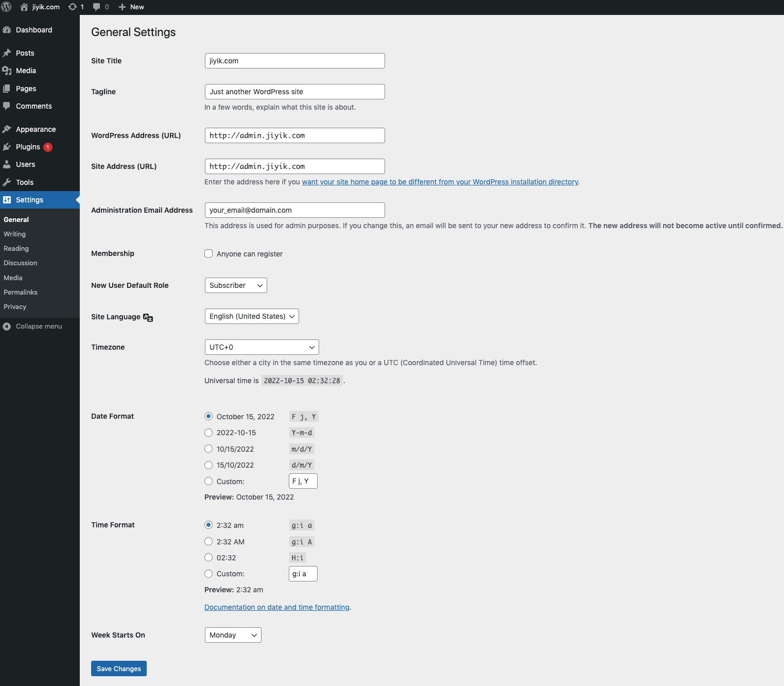This screenshot has width=784, height=686.
Task: Click the Tools wrench icon
Action: tap(7, 182)
